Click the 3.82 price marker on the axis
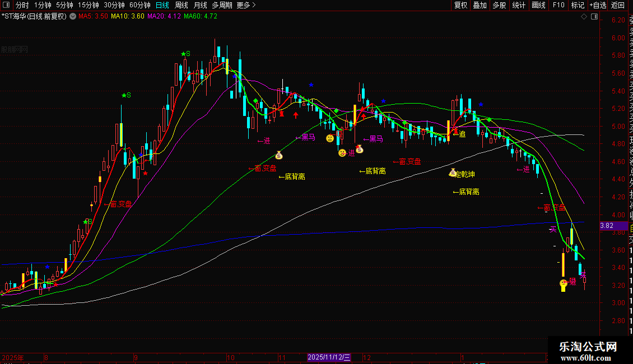The image size is (633, 364). point(614,226)
